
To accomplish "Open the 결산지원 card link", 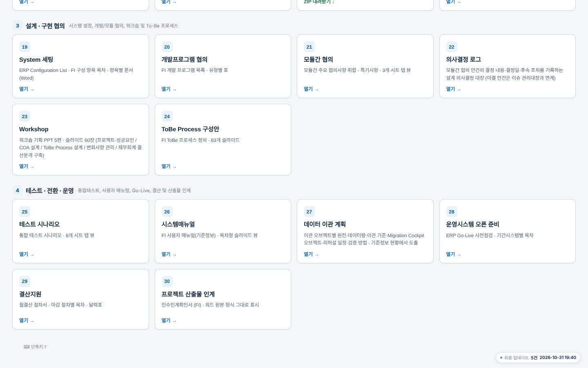I will (x=27, y=321).
